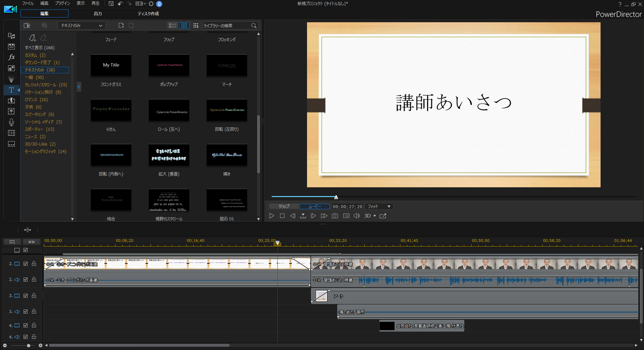Lock audio track 3
This screenshot has height=350, width=644.
pos(34,312)
